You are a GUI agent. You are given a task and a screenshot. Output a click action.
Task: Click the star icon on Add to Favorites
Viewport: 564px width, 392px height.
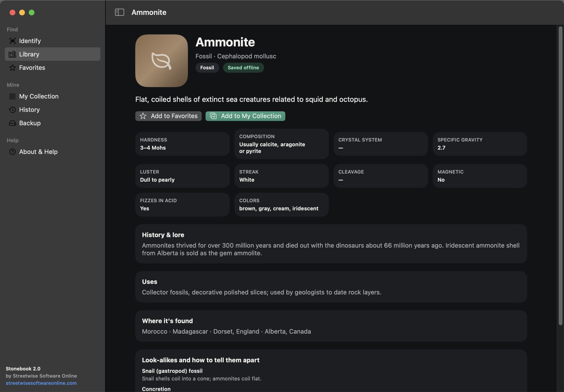[x=143, y=116]
